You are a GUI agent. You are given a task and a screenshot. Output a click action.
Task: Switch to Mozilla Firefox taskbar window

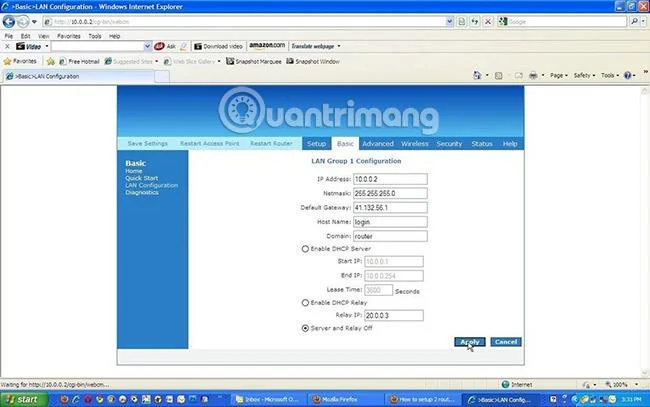click(x=347, y=400)
